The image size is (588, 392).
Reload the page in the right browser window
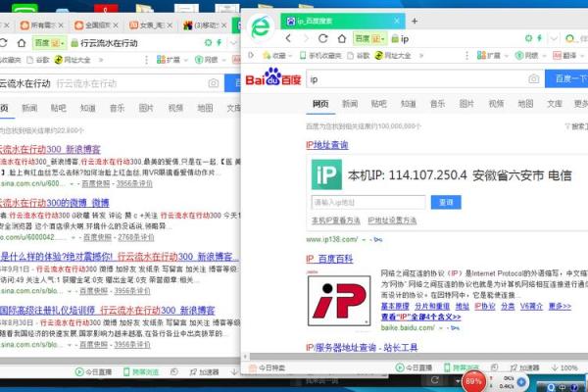[x=322, y=38]
